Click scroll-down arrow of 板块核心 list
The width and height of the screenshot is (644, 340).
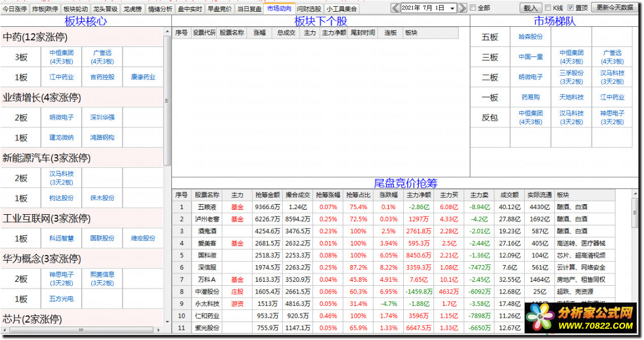point(167,322)
